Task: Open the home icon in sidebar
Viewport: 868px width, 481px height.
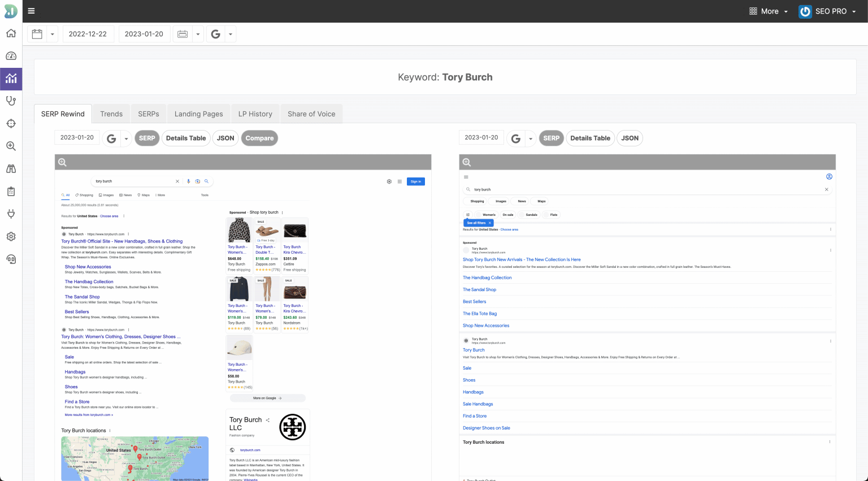Action: 11,33
